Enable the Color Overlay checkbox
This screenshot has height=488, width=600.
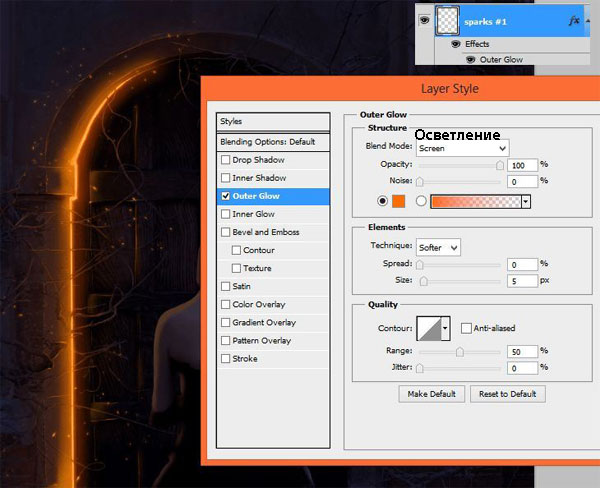pos(225,304)
